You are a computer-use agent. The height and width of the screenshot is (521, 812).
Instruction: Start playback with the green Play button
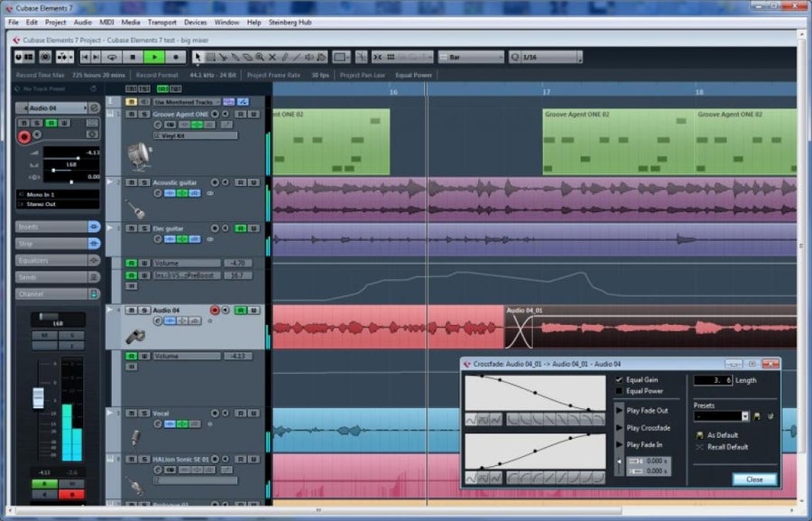[x=154, y=57]
